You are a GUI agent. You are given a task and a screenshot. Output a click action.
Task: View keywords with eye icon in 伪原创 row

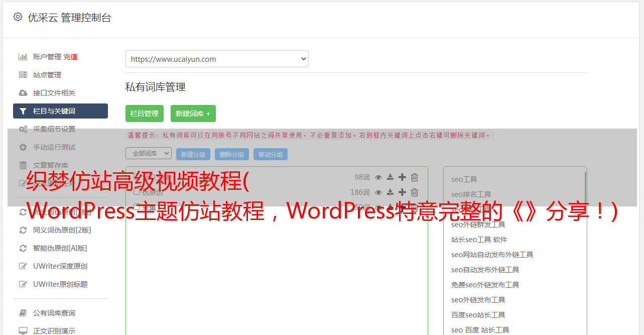tap(378, 192)
